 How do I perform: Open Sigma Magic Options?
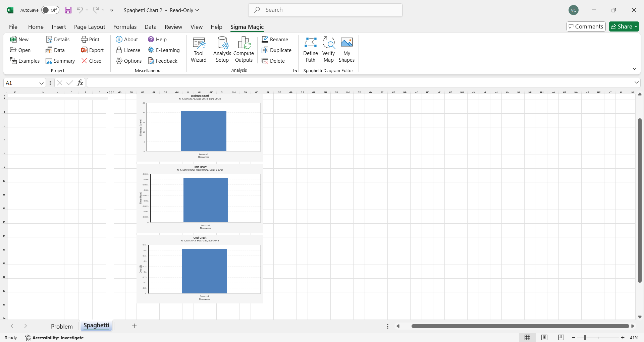(129, 61)
